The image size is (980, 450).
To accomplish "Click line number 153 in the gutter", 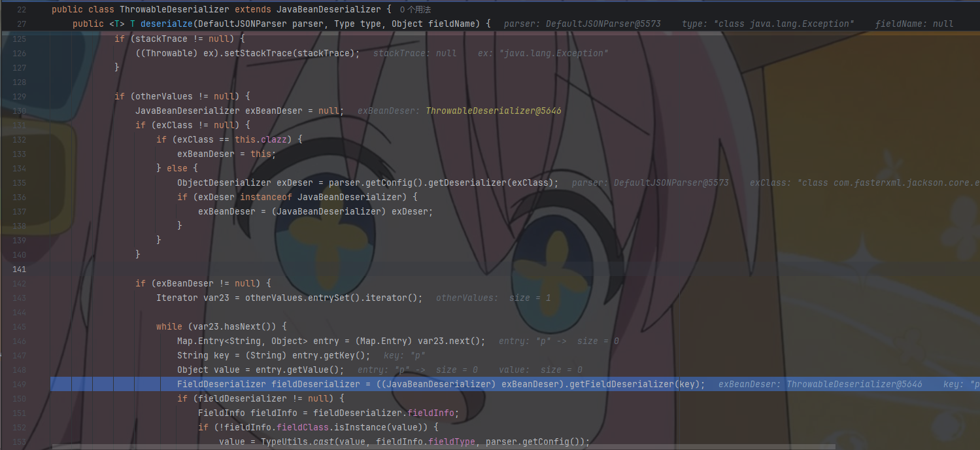I will (18, 441).
